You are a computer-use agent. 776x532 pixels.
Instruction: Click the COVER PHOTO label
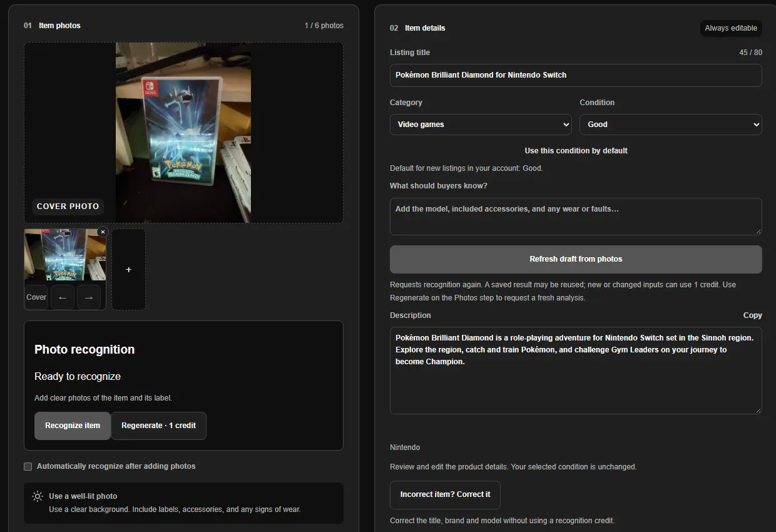coord(68,207)
